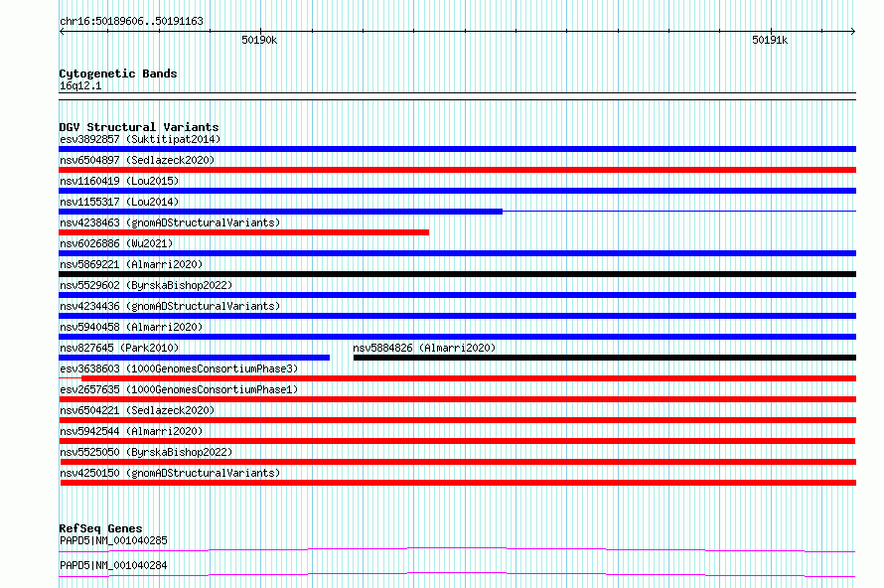Screen dimensions: 884x588
Task: Click the blue bar under nsv5940458
Action: pyautogui.click(x=457, y=337)
